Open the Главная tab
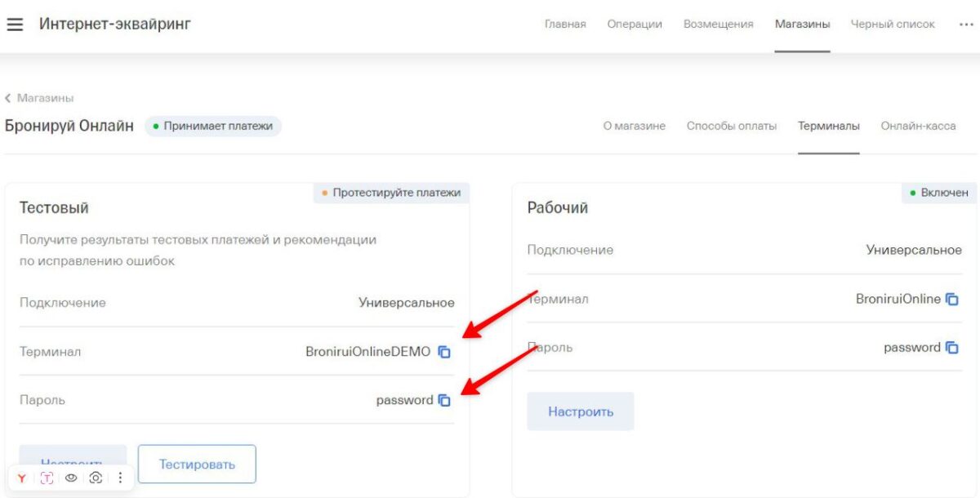This screenshot has width=980, height=498. tap(565, 24)
